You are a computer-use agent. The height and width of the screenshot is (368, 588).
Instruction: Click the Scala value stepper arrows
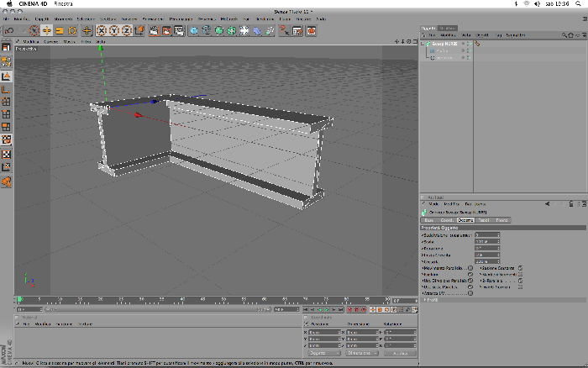point(498,242)
